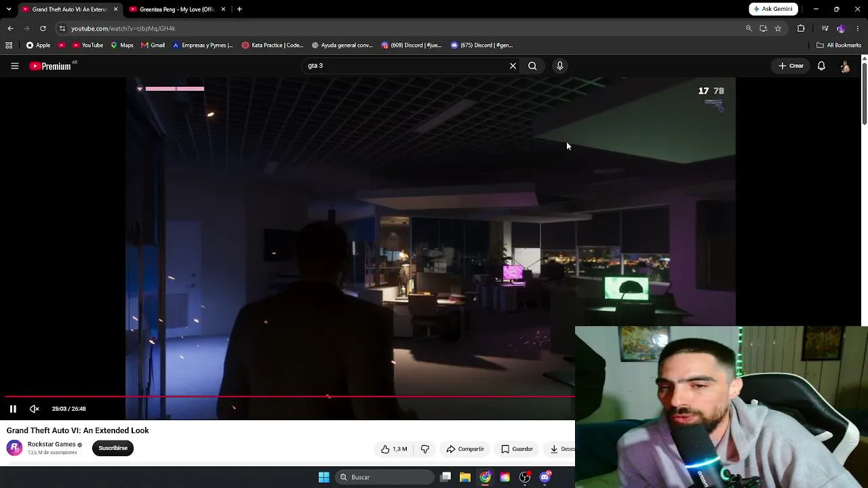Open YouTube notifications bell
This screenshot has height=488, width=868.
click(821, 66)
